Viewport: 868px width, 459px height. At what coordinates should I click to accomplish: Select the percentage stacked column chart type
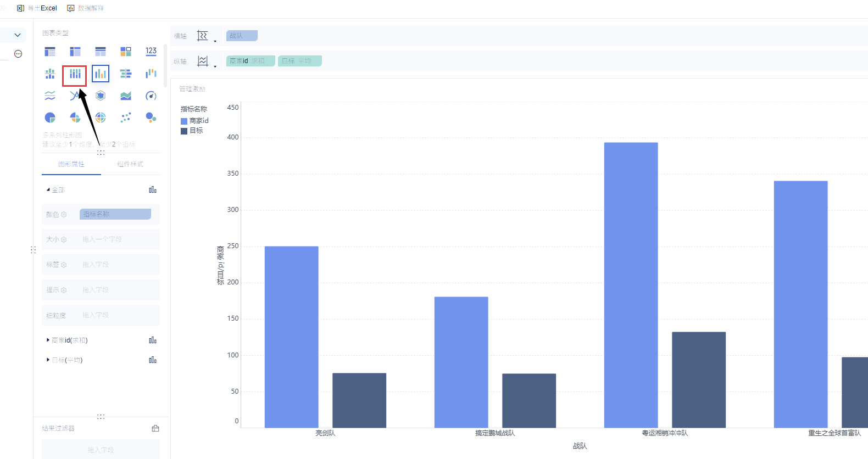pyautogui.click(x=75, y=74)
